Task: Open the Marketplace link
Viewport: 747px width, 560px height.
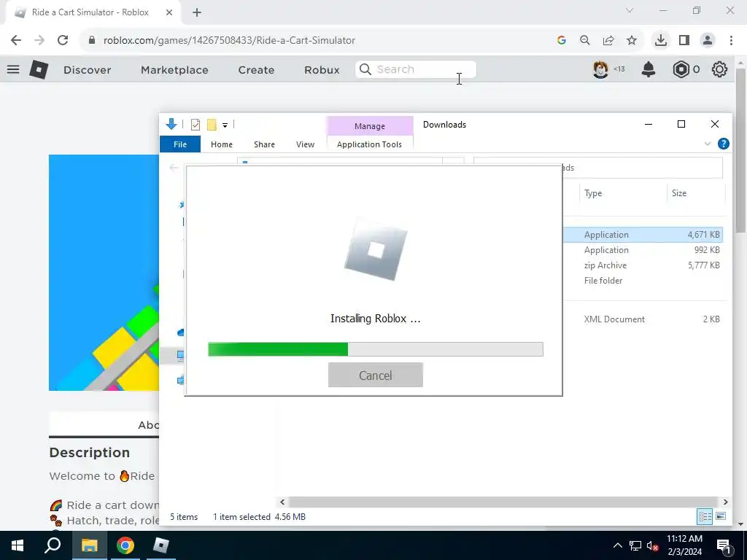Action: [174, 70]
